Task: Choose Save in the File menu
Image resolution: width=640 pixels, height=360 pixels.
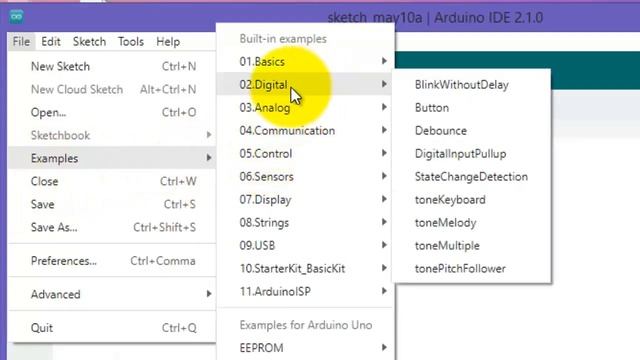Action: (x=112, y=204)
